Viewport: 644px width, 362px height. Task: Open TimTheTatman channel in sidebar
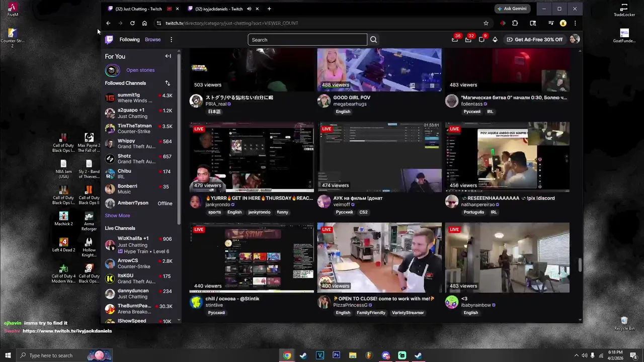coord(139,129)
